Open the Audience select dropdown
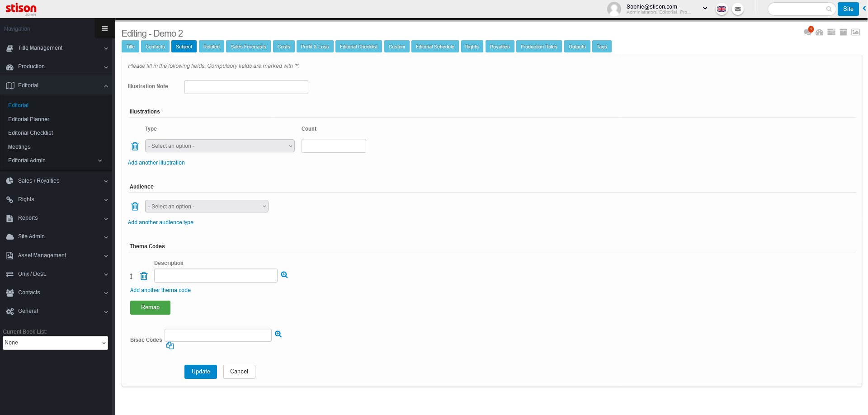 tap(207, 207)
